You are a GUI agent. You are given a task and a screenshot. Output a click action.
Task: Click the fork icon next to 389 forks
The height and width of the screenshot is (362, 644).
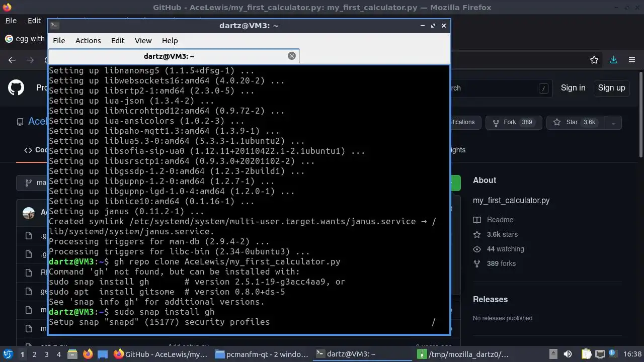(x=477, y=263)
